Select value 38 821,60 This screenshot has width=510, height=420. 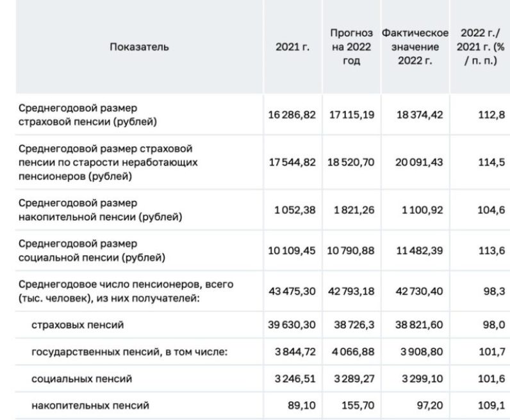click(419, 325)
